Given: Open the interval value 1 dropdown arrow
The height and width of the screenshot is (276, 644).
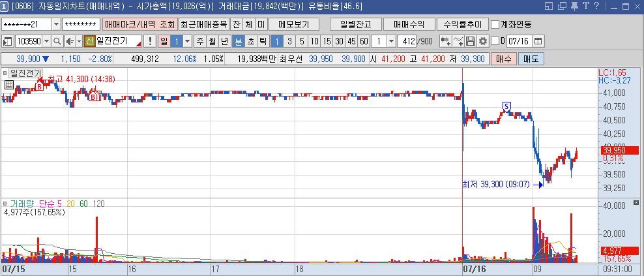Looking at the screenshot, I should pyautogui.click(x=391, y=41).
